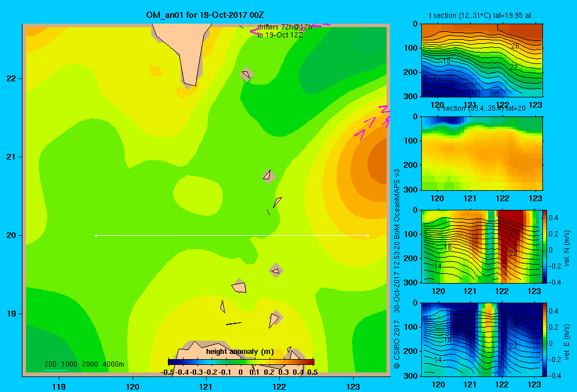Click the magenta drifter track beside the drifters label
This screenshot has height=392, width=577.
tap(255, 32)
